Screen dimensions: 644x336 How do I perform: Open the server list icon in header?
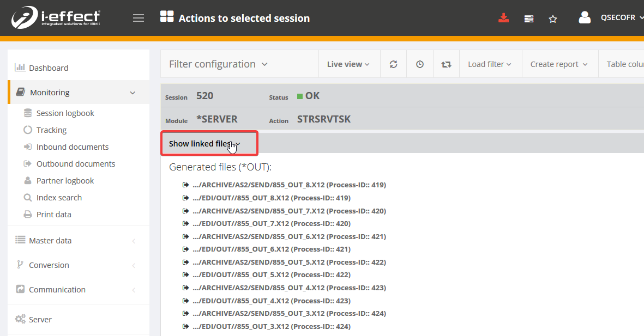(x=528, y=19)
